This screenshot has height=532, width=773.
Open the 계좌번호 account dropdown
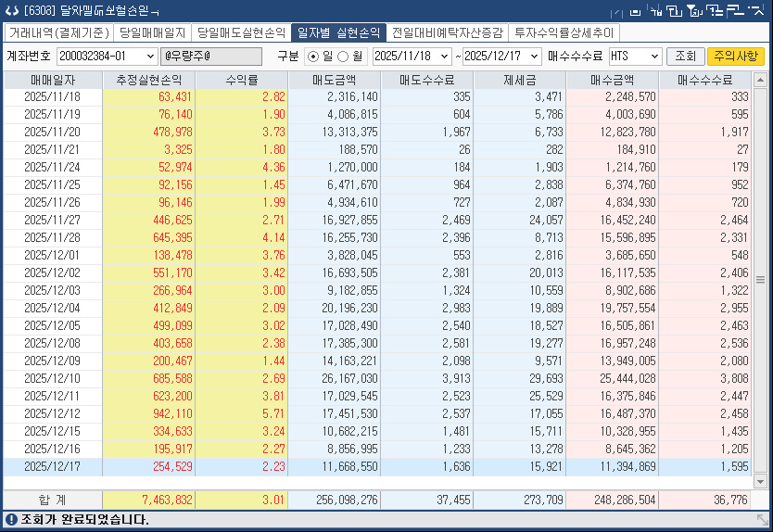150,57
